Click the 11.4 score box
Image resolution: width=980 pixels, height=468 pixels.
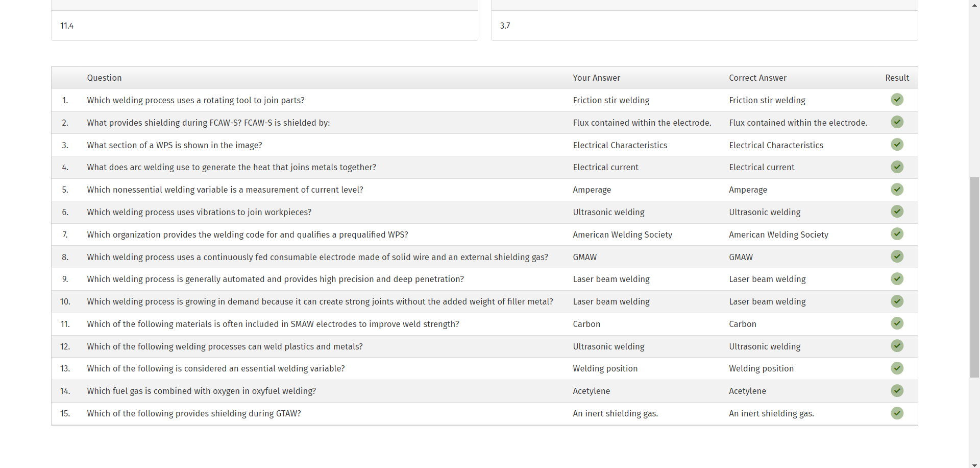tap(264, 26)
